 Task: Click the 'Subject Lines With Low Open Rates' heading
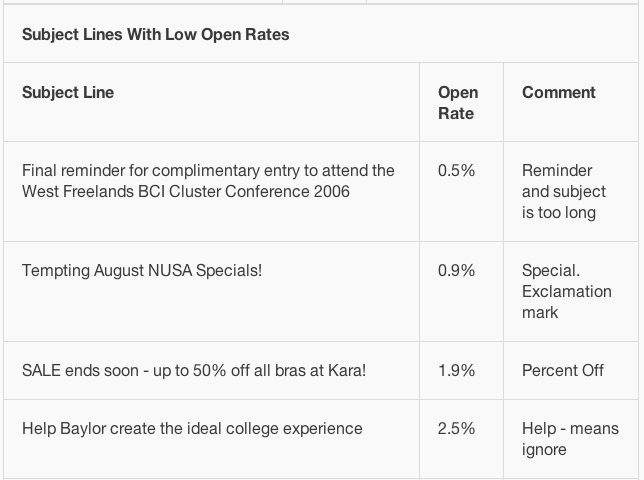coord(156,34)
